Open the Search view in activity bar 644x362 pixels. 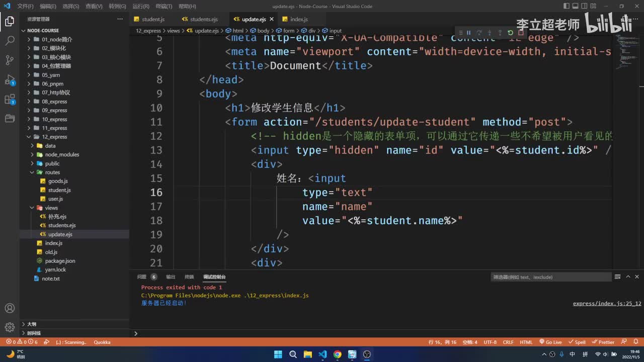10,41
